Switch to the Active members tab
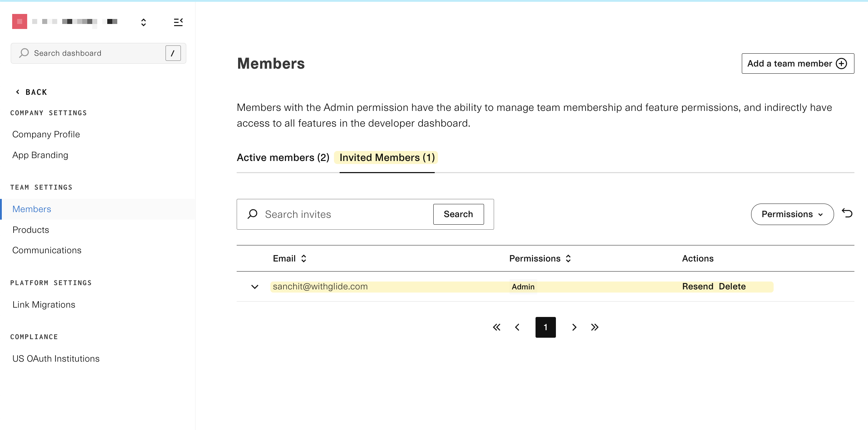The height and width of the screenshot is (430, 868). point(283,157)
